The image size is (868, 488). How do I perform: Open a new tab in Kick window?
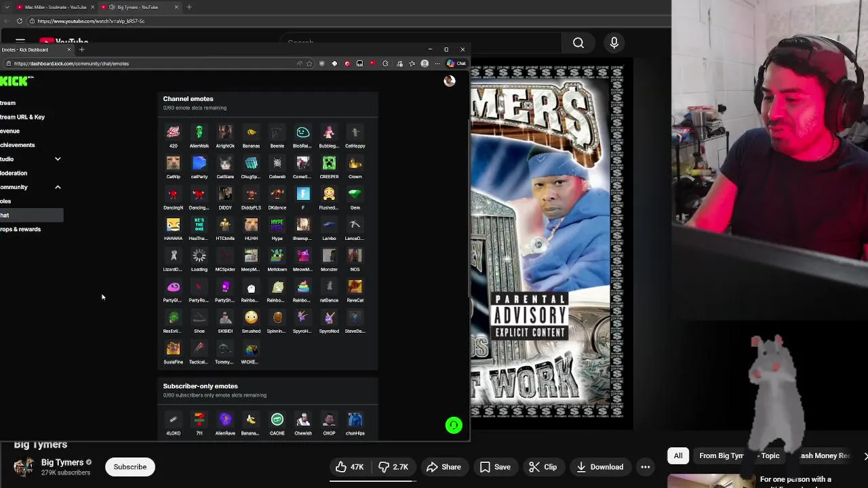pyautogui.click(x=81, y=49)
